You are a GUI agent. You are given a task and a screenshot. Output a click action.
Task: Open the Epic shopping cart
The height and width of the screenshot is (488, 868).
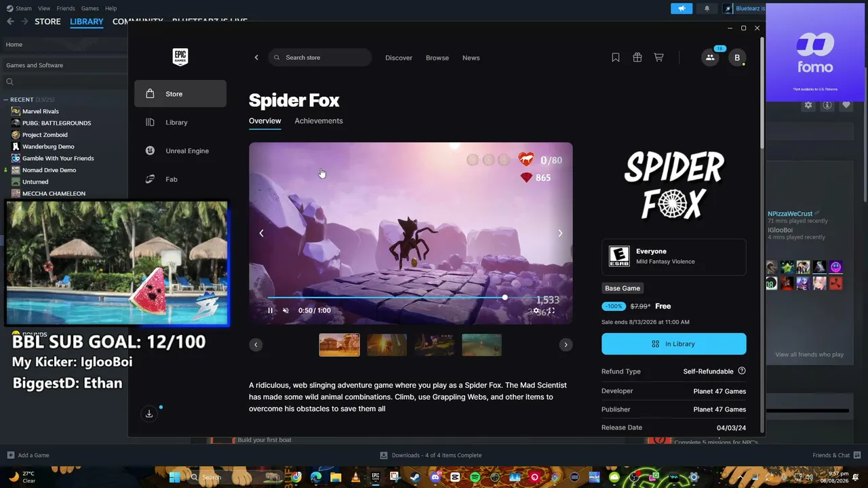[x=658, y=58]
